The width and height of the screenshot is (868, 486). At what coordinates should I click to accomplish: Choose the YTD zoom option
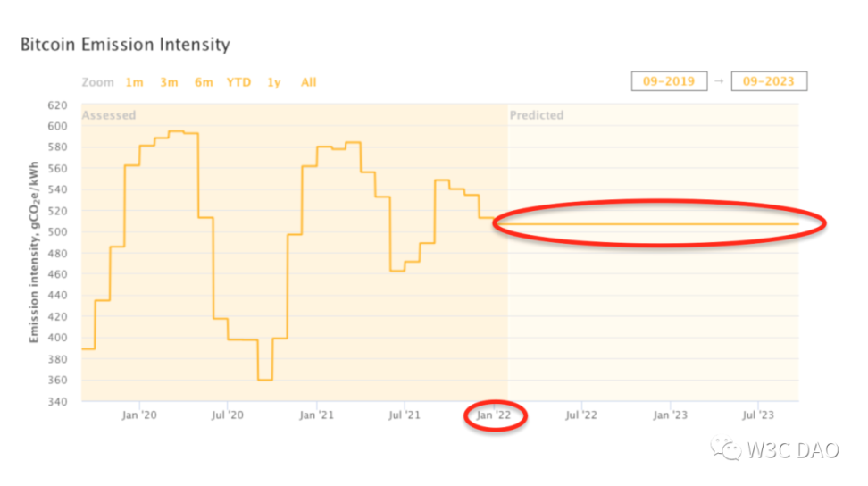coord(238,82)
